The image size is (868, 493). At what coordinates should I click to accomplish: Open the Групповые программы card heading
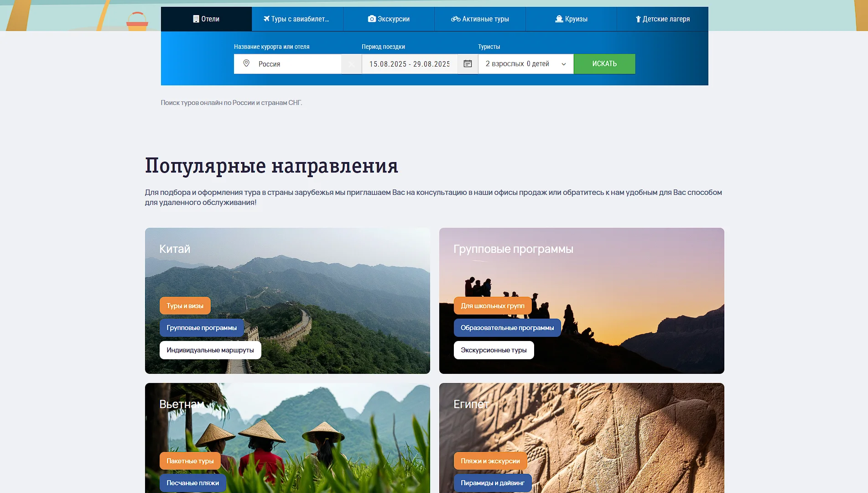513,249
